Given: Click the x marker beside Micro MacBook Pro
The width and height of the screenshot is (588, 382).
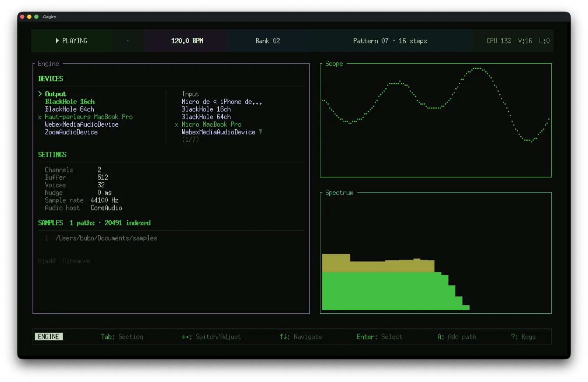Looking at the screenshot, I should pyautogui.click(x=176, y=125).
